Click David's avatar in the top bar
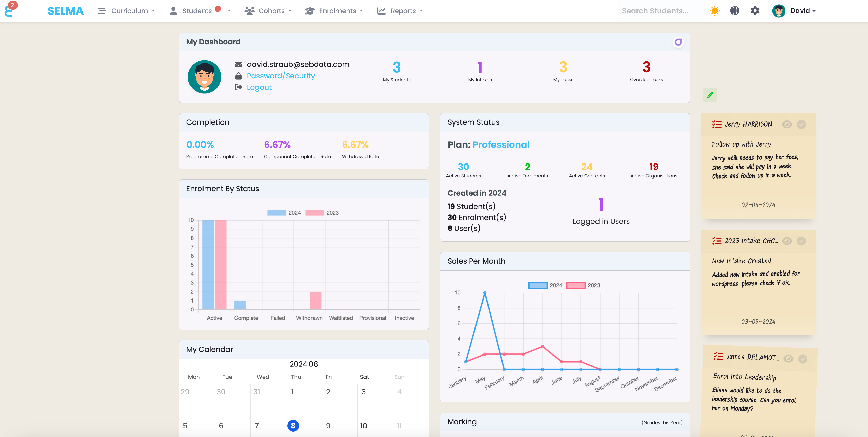868x437 pixels. [x=779, y=11]
